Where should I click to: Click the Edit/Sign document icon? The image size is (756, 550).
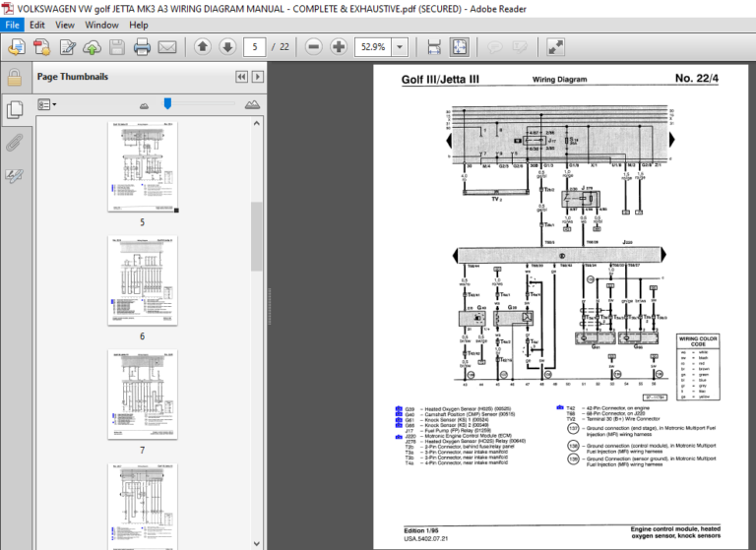67,47
